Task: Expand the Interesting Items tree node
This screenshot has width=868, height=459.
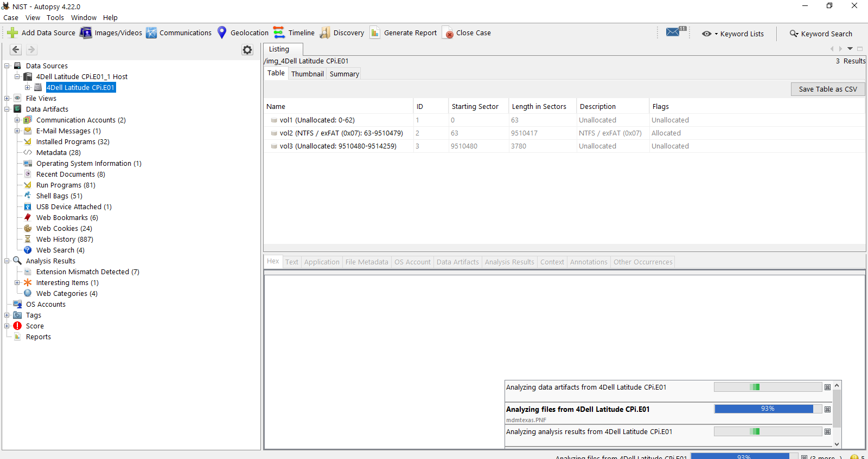Action: 17,282
